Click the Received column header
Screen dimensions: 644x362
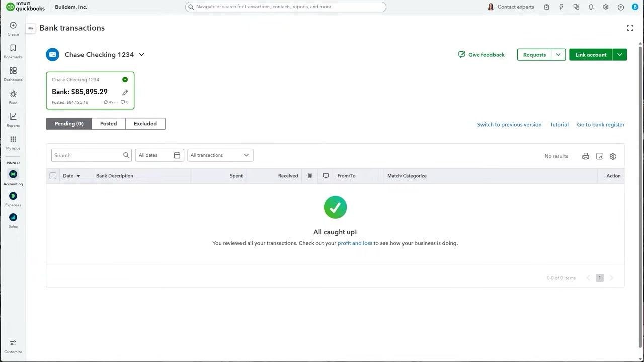coord(288,176)
